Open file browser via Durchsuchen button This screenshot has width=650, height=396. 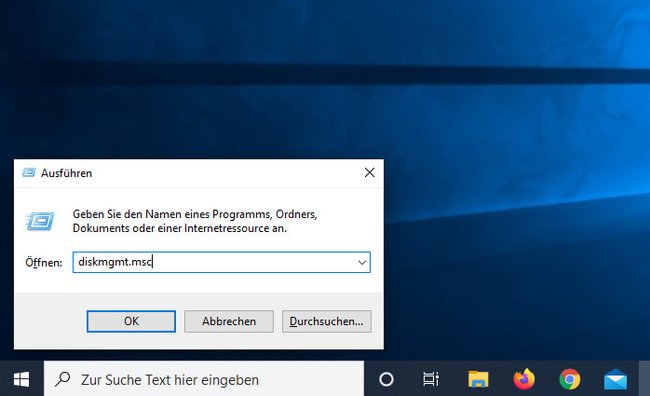327,321
